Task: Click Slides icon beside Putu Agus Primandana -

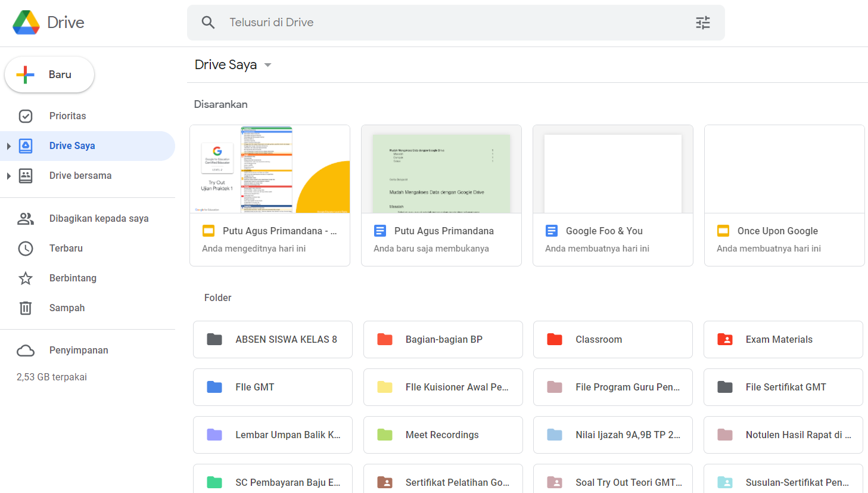Action: pos(209,231)
